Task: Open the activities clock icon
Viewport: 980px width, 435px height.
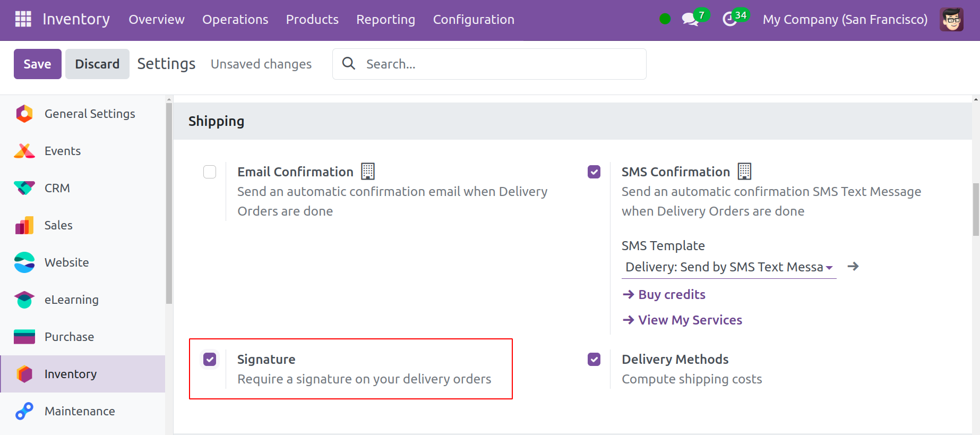Action: coord(730,20)
